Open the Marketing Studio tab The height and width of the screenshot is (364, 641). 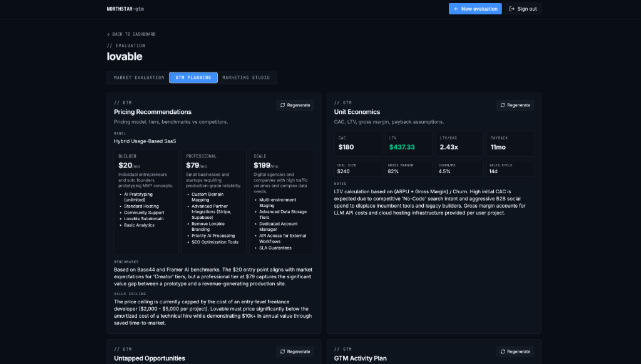246,77
